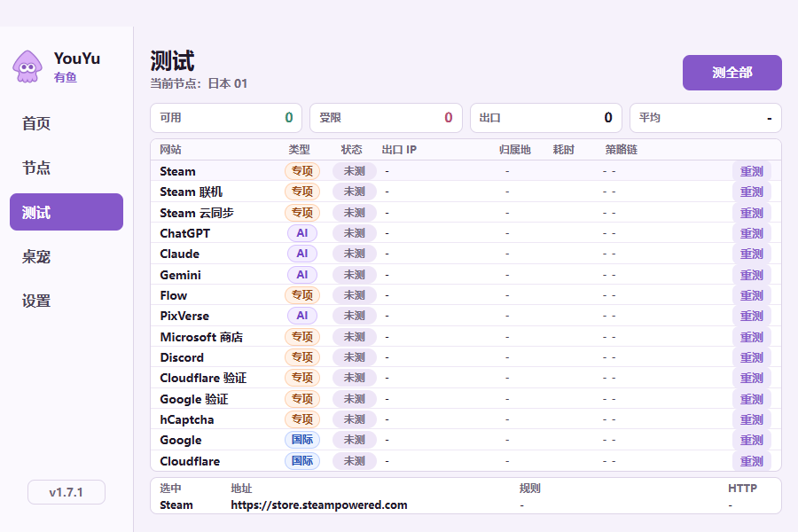This screenshot has height=532, width=798.
Task: Click the 类型 column header
Action: coord(300,150)
